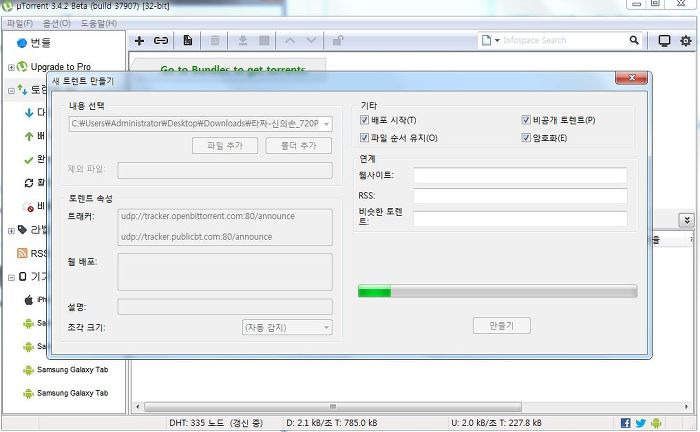Click the 웹사이트 input field

520,175
